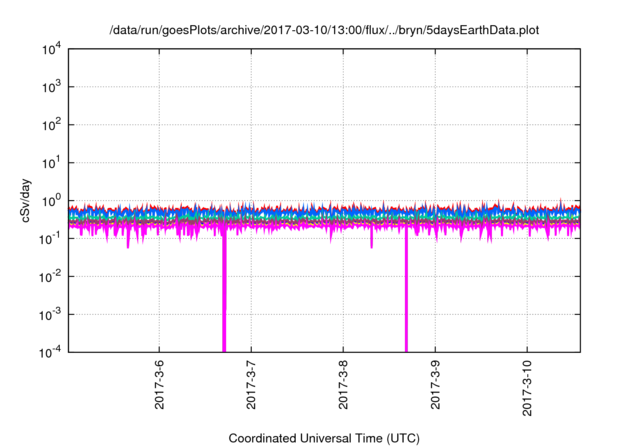Click the 2017-3-10 date tick label

click(x=527, y=388)
